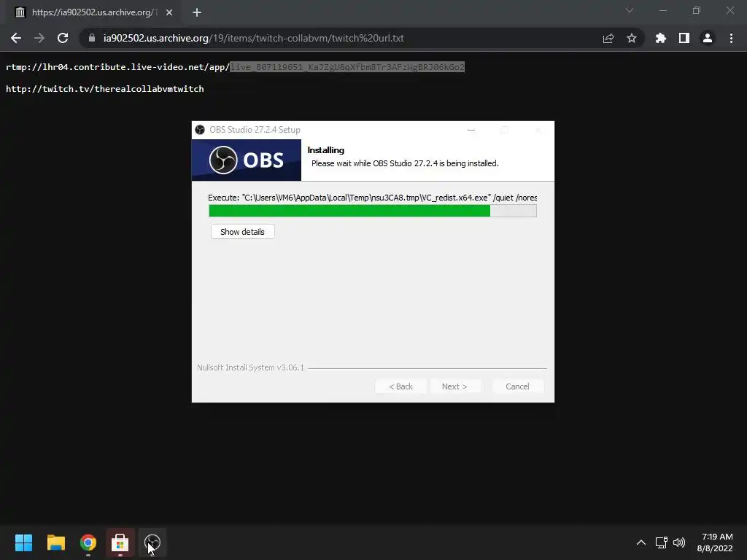The image size is (747, 560).
Task: Click the share page icon
Action: pyautogui.click(x=608, y=38)
